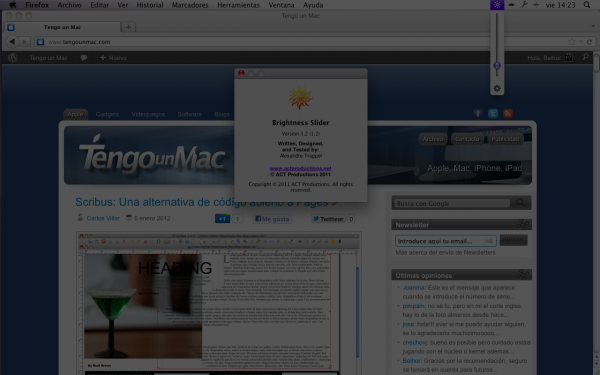This screenshot has width=600, height=375.
Task: Open a new tab with plus button
Action: (x=128, y=27)
